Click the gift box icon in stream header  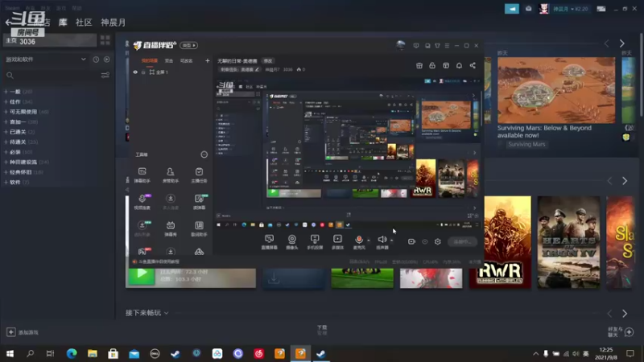pos(419,66)
